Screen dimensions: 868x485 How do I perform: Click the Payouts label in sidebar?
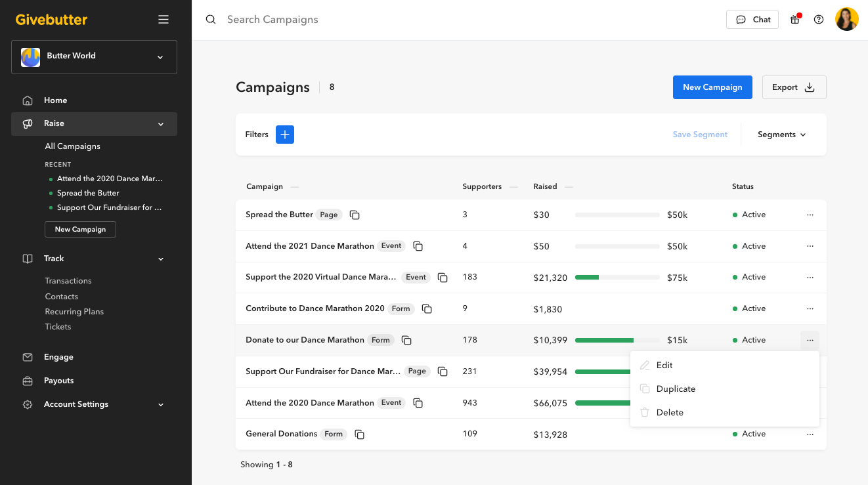[x=59, y=381]
